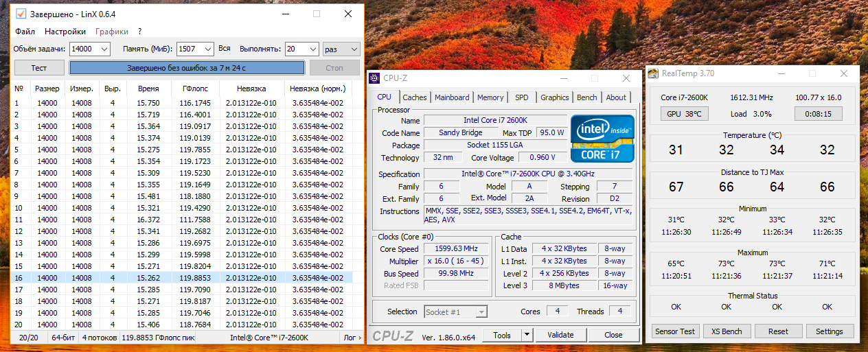Screen dimensions: 868x352
Task: Click the Multiplier value x 16.0 (16 - 45)
Action: [457, 261]
